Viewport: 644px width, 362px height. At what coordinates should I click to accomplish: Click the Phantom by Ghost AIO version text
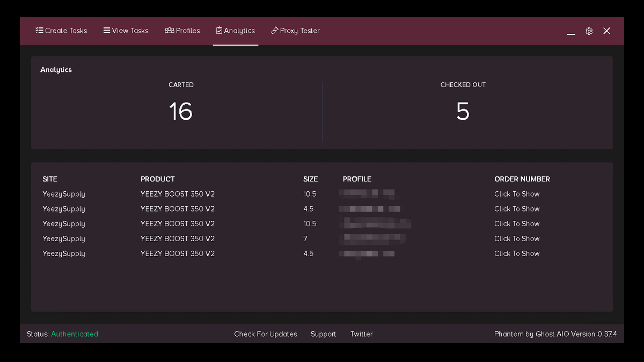(x=555, y=334)
